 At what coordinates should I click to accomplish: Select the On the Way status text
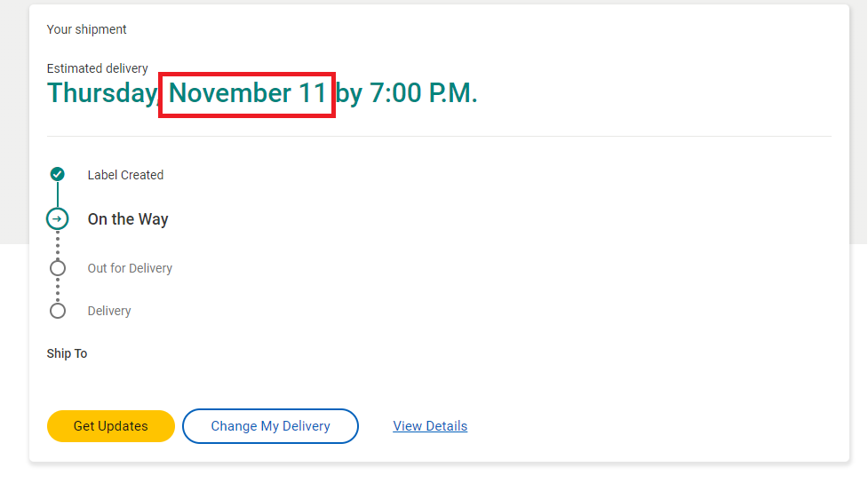(128, 219)
